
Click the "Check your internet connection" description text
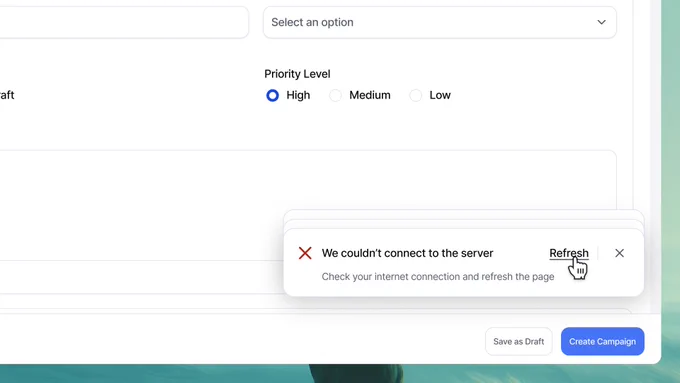[x=438, y=276]
